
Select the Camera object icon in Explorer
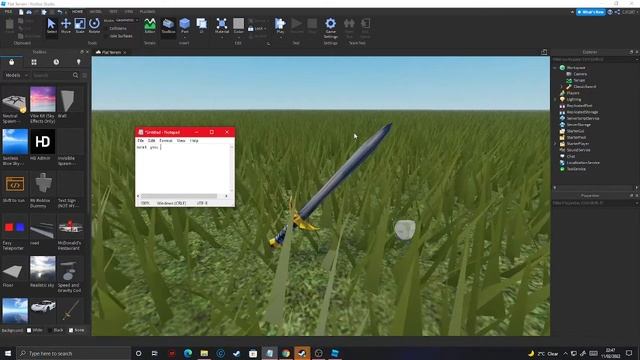click(569, 74)
